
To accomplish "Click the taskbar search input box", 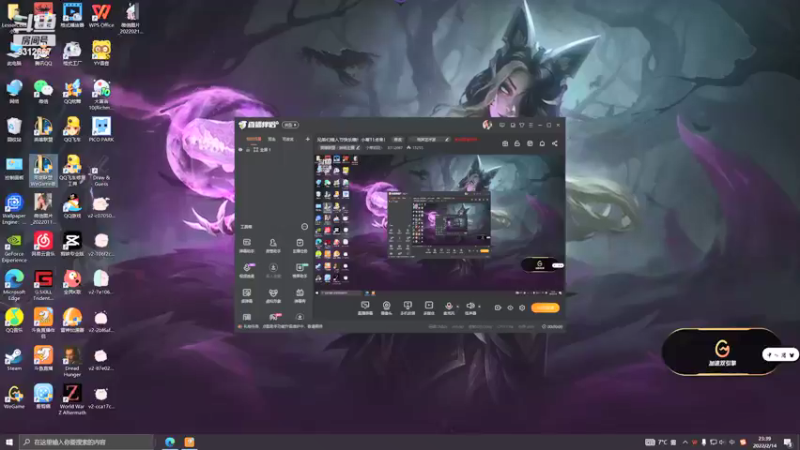I will [x=87, y=442].
